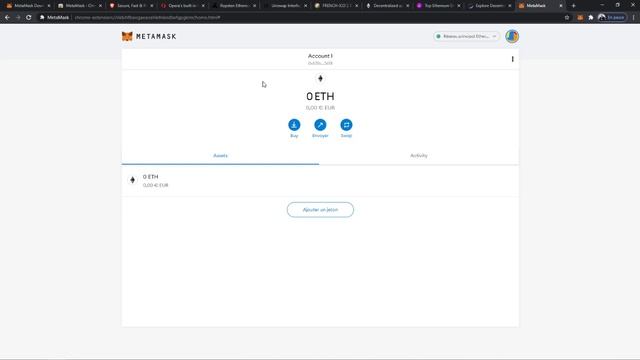Click the 0 ETH main balance text
This screenshot has width=640, height=360.
[320, 96]
